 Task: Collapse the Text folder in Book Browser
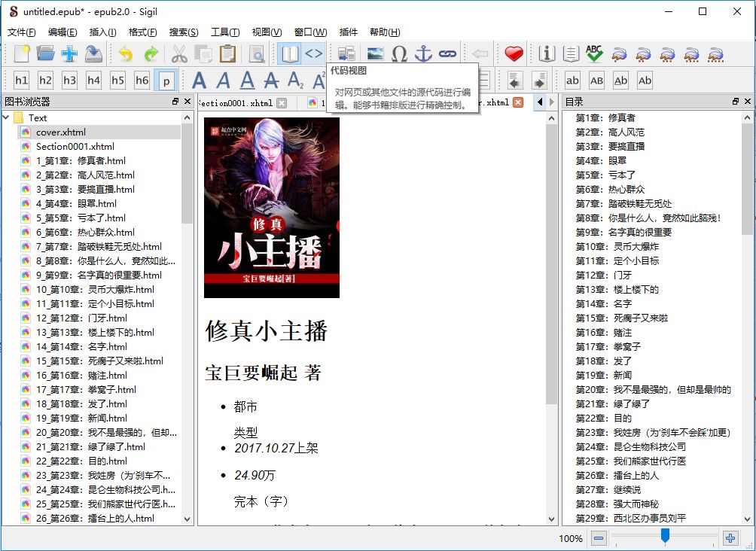coord(6,117)
